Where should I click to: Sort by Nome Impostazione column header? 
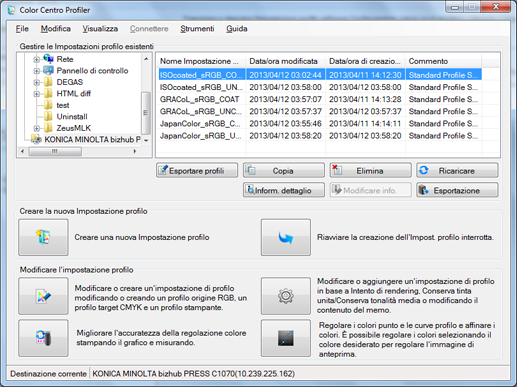tap(201, 61)
